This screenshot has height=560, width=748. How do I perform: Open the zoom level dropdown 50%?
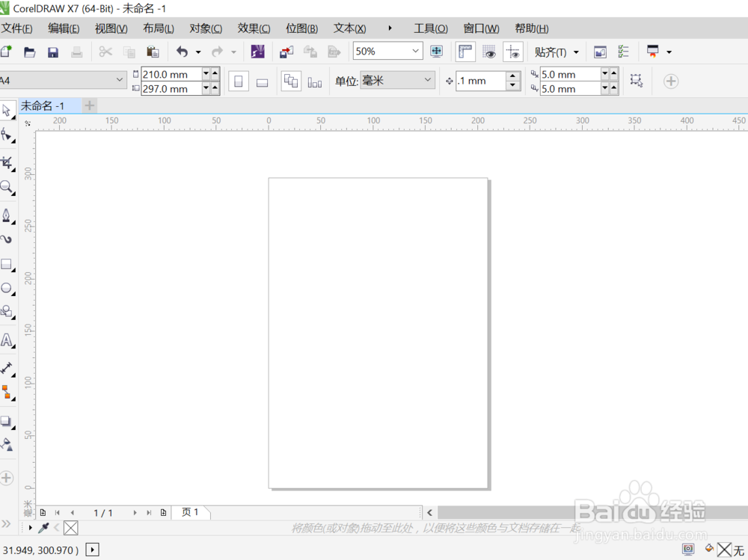point(415,51)
